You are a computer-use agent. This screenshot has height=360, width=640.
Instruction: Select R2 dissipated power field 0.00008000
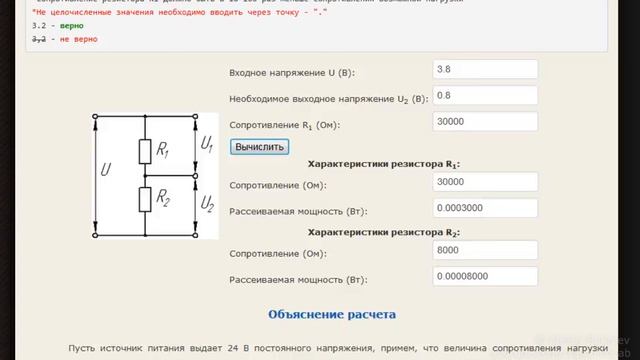click(x=485, y=276)
